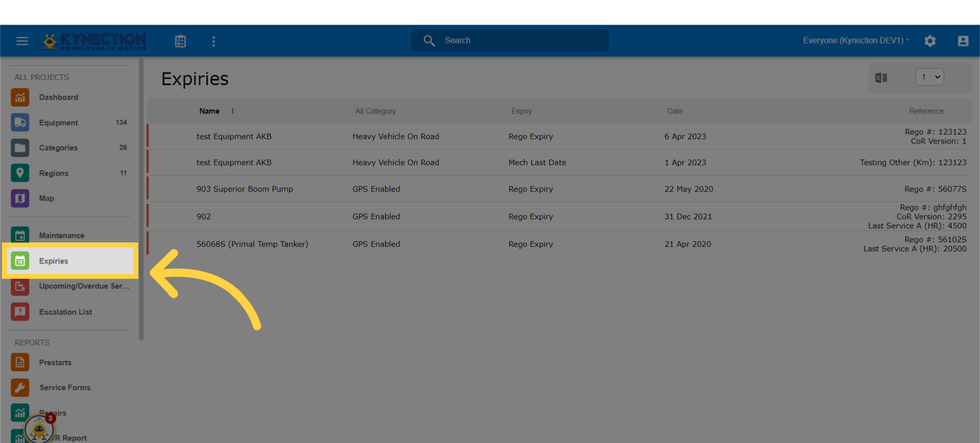
Task: Select Expiries in the sidebar
Action: pos(54,261)
